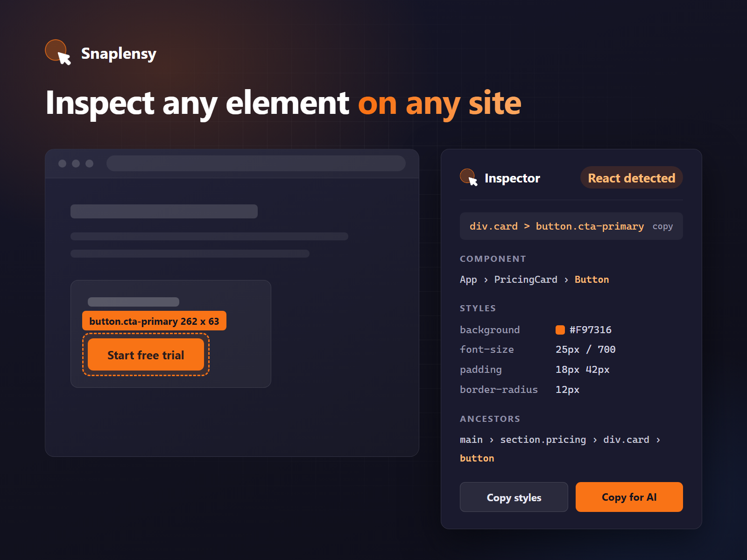Screen dimensions: 747x560
Task: Click the React detected badge
Action: (632, 178)
